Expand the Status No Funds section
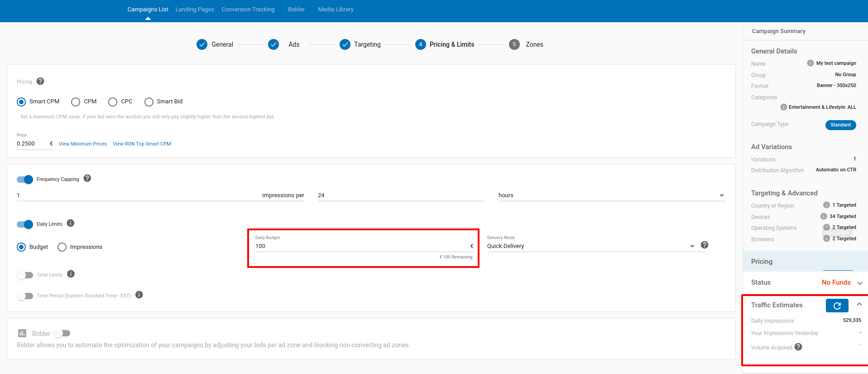The height and width of the screenshot is (374, 868). [859, 283]
